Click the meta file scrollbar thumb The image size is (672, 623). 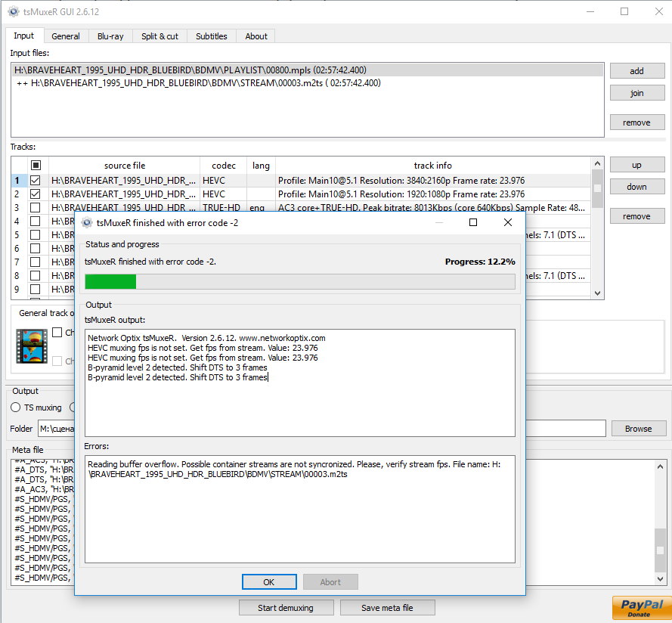tap(660, 550)
